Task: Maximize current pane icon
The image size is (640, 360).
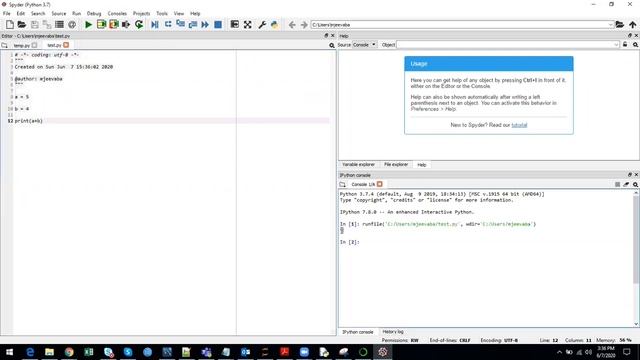Action: [x=234, y=24]
